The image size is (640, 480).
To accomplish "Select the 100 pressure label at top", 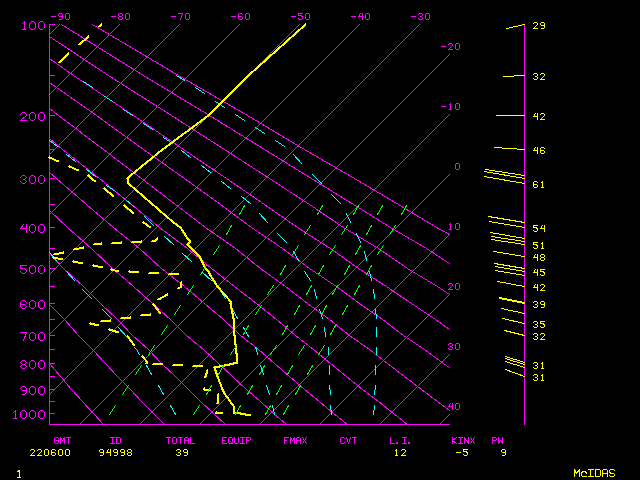I will 33,25.
